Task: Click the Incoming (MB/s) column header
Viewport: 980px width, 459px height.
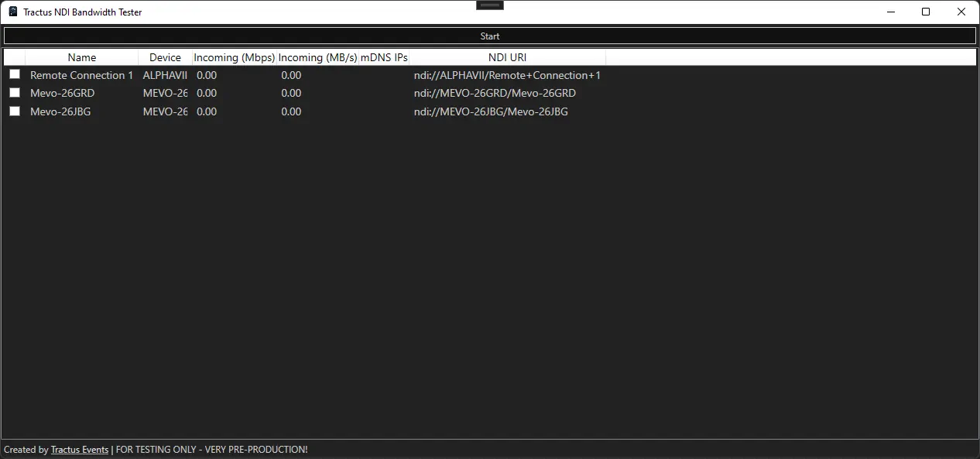Action: pos(317,57)
